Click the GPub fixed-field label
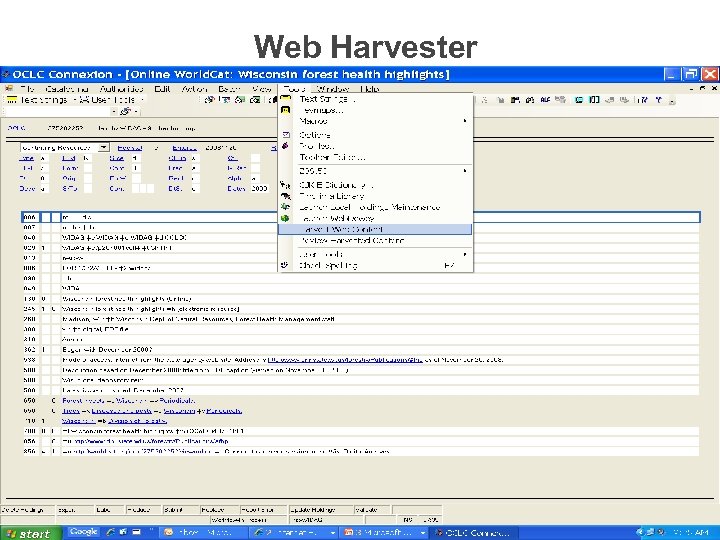 [117, 178]
